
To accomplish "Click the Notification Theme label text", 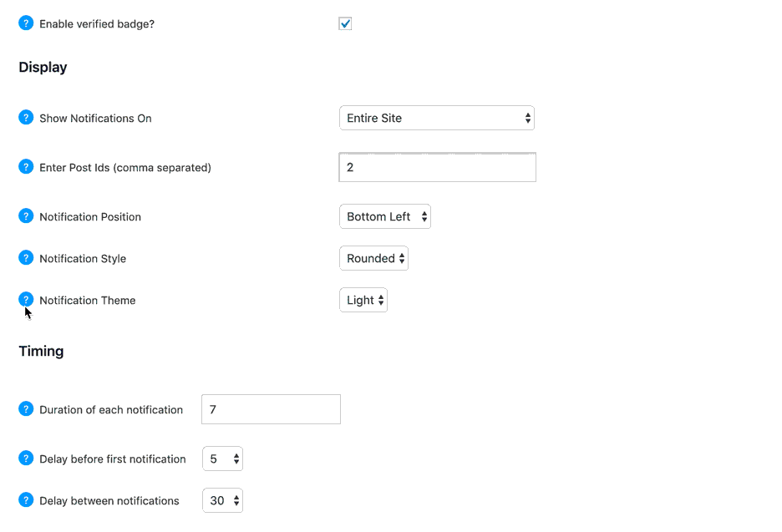I will click(87, 300).
